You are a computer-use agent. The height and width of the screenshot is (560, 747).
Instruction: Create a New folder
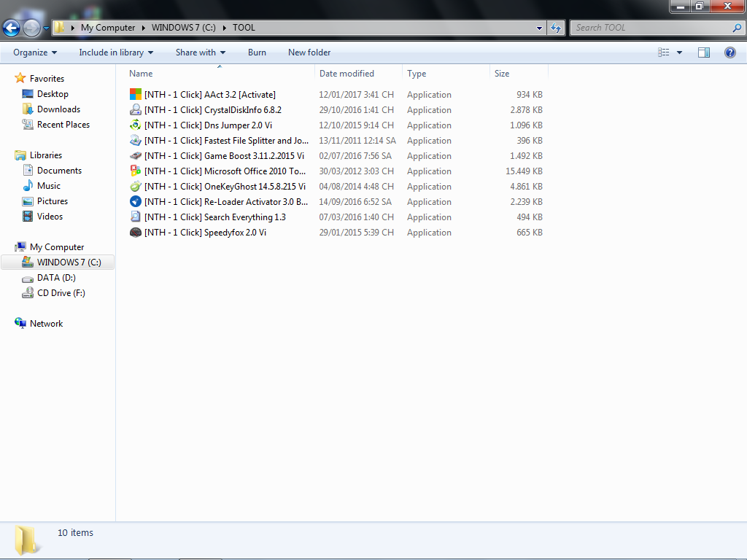pos(309,52)
